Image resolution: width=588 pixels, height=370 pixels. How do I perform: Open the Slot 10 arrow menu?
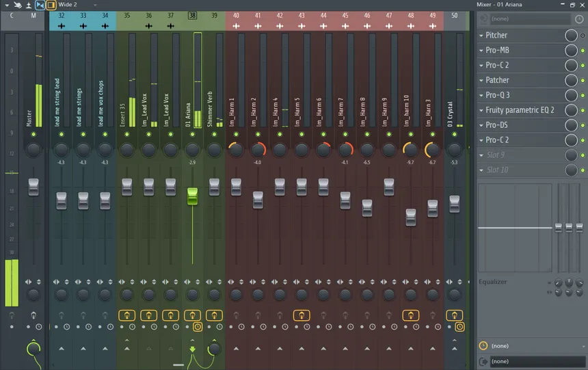coord(481,170)
